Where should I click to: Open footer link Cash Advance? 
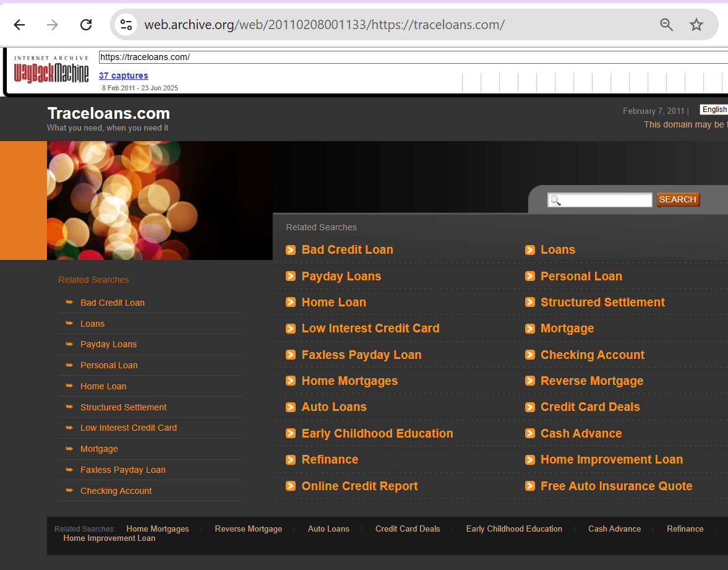pos(615,529)
